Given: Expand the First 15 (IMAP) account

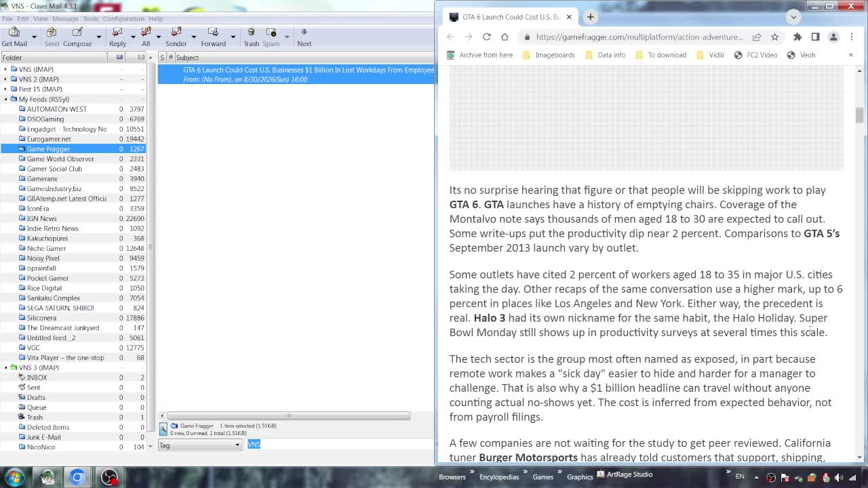Looking at the screenshot, I should pyautogui.click(x=5, y=89).
